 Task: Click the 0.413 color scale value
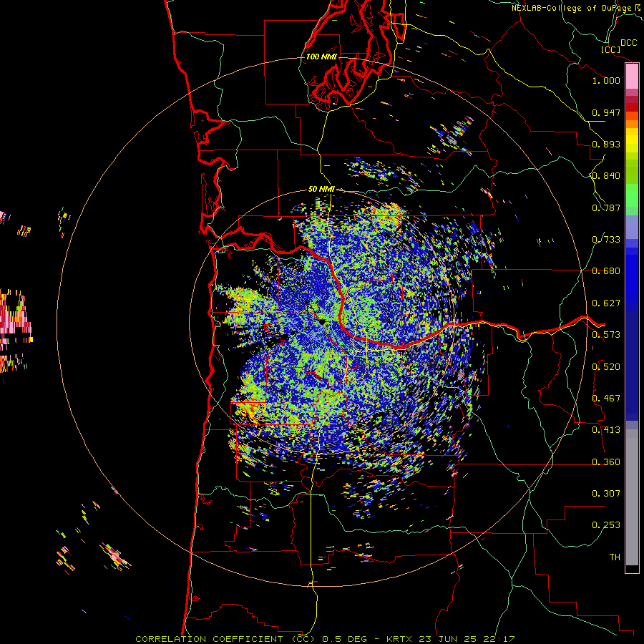(606, 430)
